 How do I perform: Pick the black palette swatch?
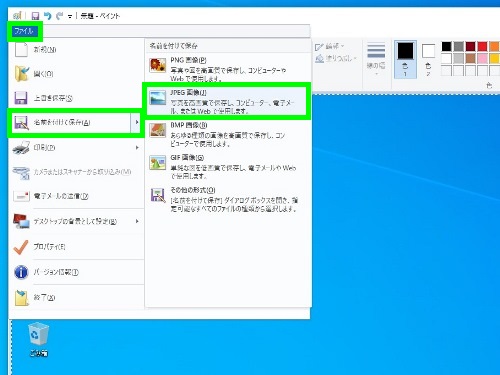point(446,46)
